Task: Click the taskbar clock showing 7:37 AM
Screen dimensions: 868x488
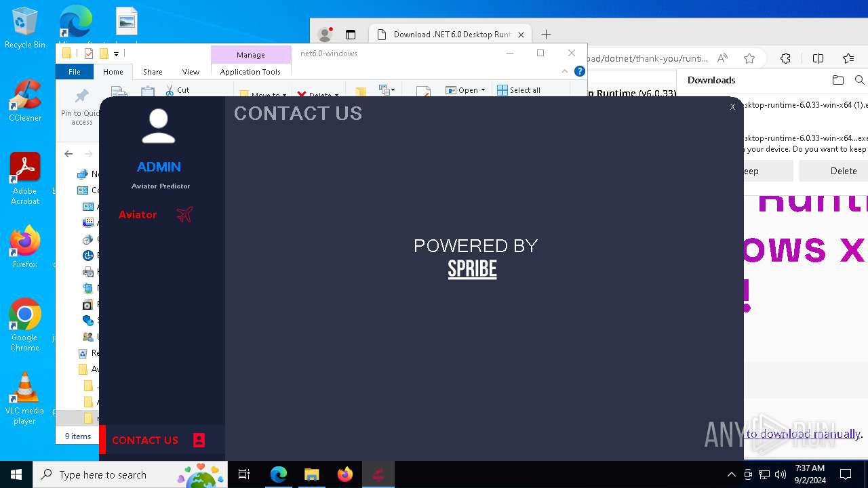Action: [809, 474]
